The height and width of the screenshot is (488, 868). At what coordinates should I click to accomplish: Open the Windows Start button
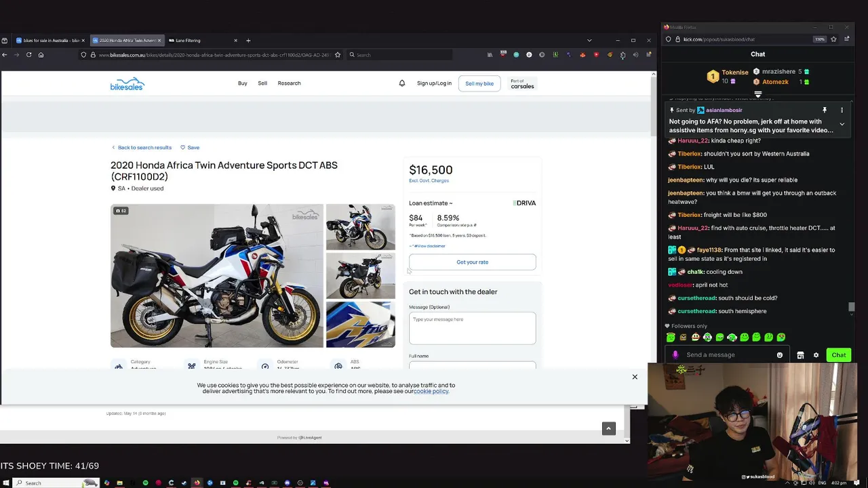click(x=5, y=483)
